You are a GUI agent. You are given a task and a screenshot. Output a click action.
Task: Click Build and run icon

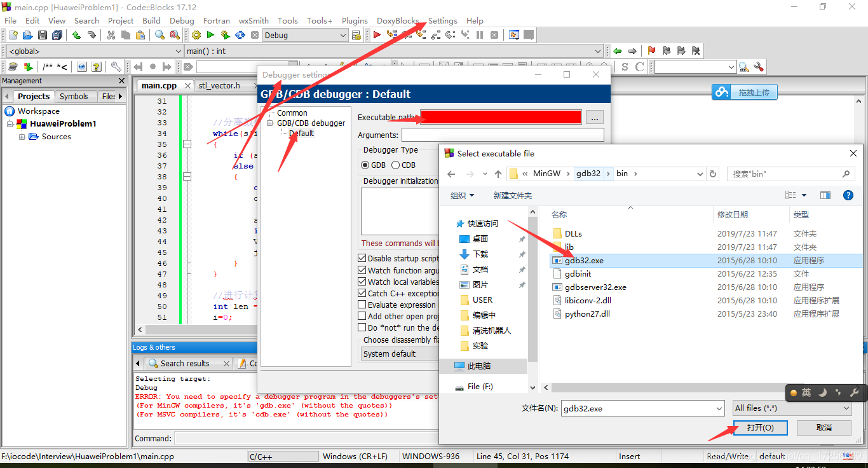coord(226,35)
